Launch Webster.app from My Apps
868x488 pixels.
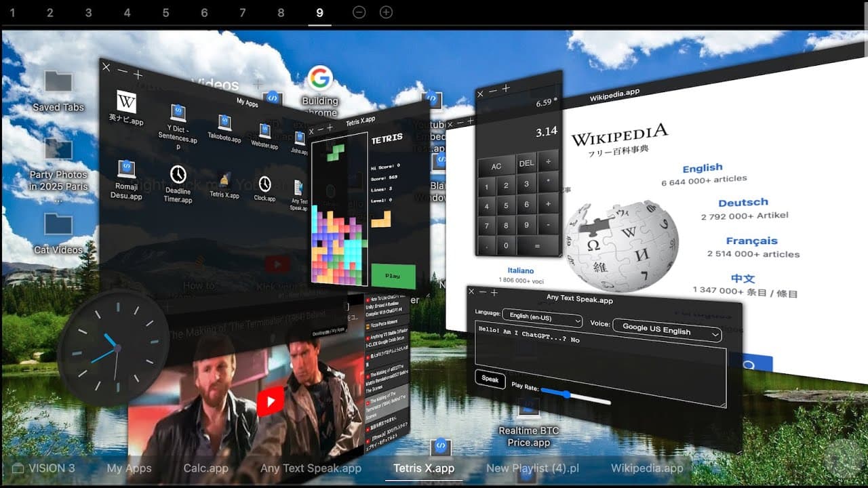264,131
